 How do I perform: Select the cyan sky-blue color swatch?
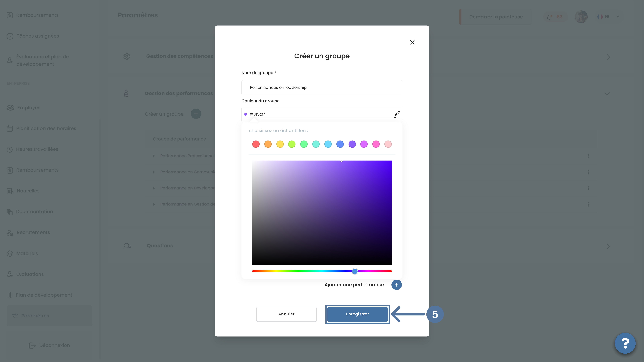328,144
